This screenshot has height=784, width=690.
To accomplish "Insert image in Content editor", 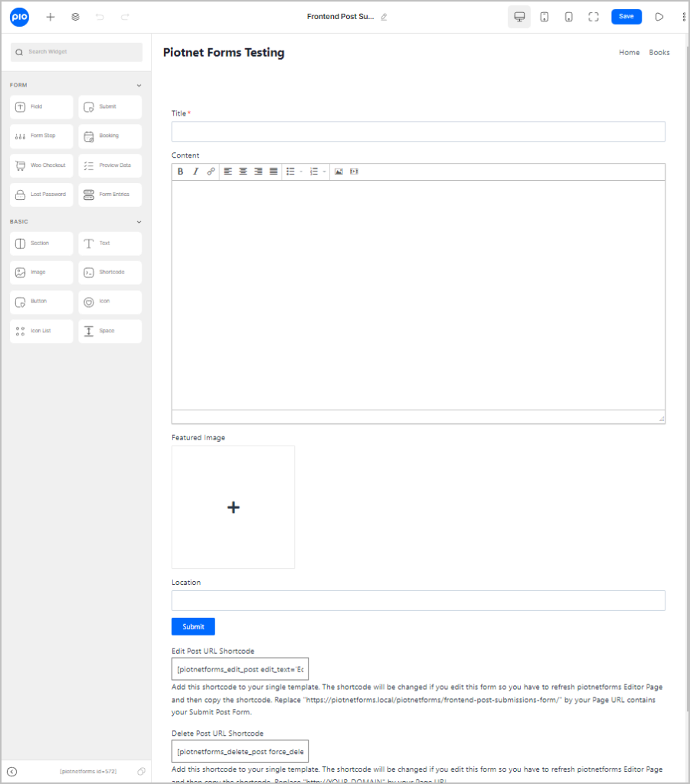I will (339, 171).
